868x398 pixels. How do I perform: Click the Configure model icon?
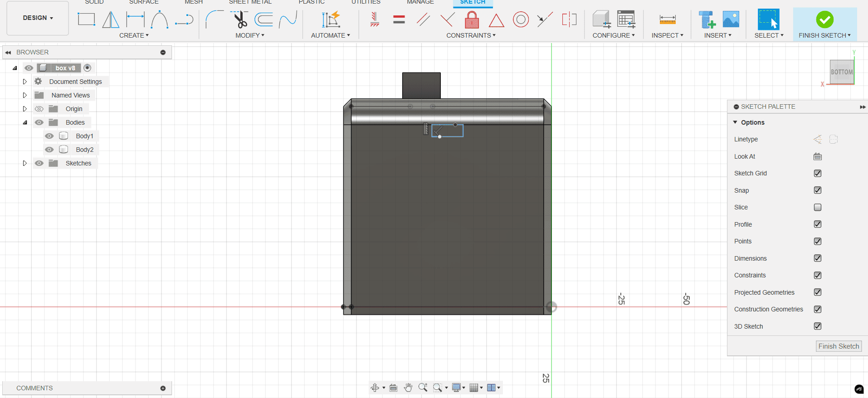[602, 19]
